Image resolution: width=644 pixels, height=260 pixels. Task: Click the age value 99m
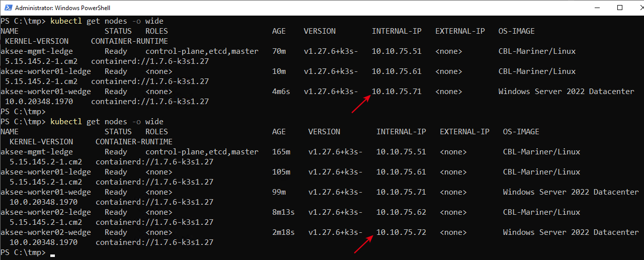[x=279, y=192]
